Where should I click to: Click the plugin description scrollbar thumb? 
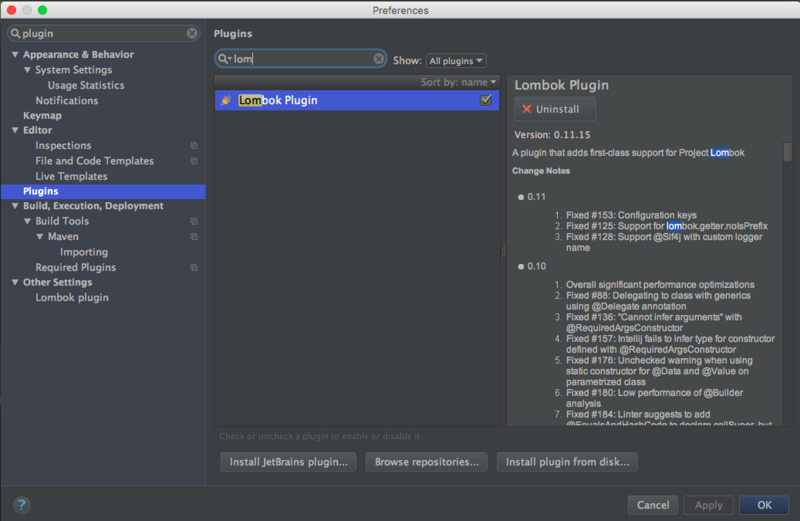[788, 152]
